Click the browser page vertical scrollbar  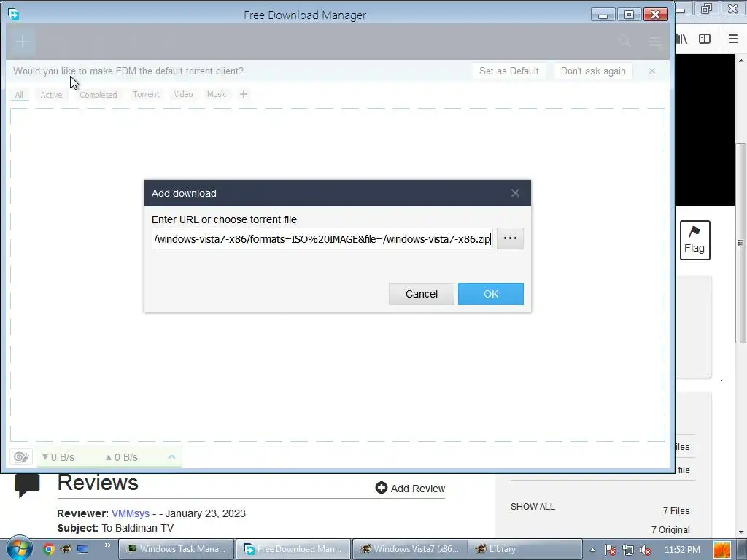(x=740, y=243)
